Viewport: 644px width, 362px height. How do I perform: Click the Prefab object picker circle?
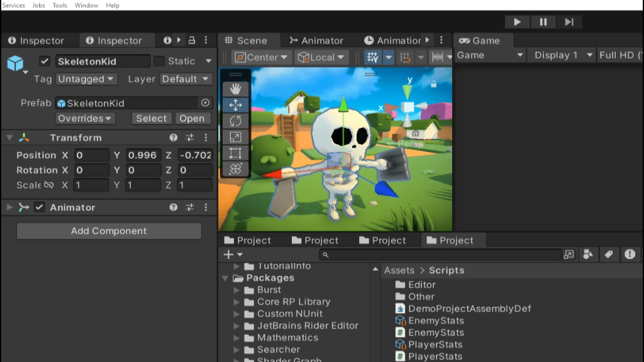coord(205,103)
